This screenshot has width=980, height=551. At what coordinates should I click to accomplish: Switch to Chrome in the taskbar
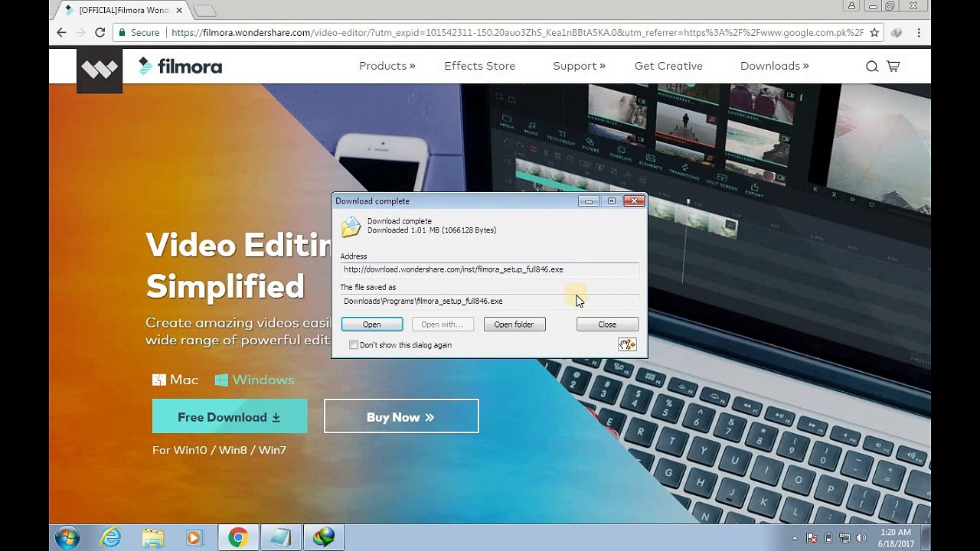(238, 538)
